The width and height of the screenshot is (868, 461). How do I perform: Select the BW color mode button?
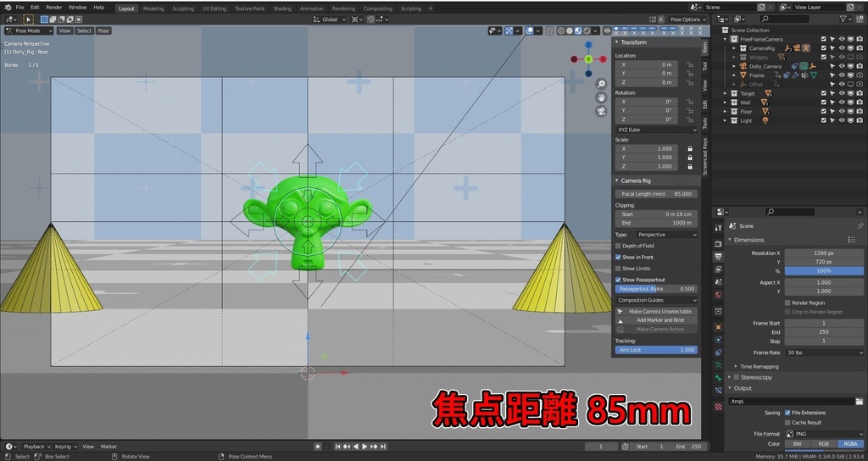click(x=798, y=444)
